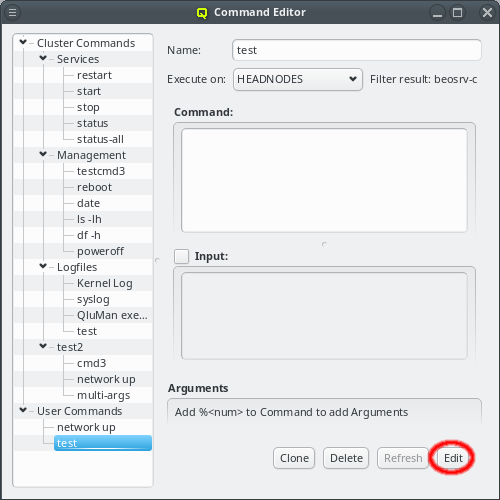Select the multi-args command

click(x=103, y=395)
